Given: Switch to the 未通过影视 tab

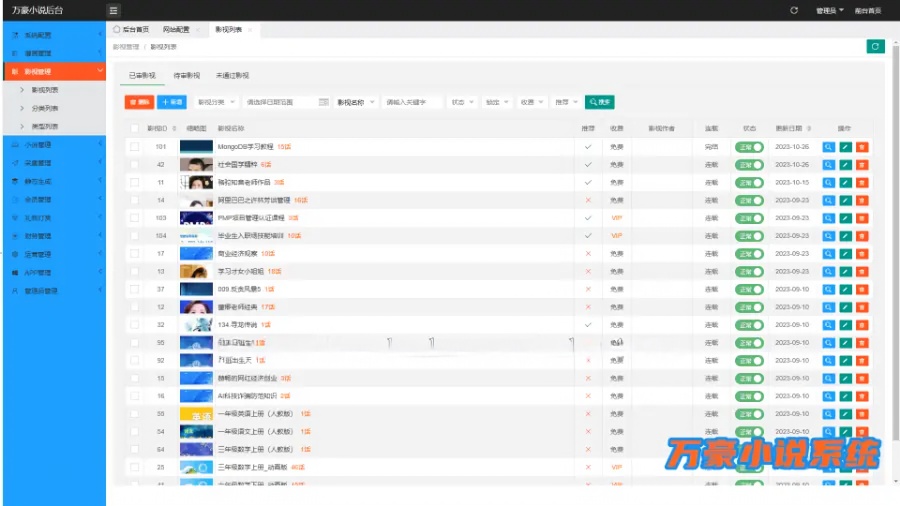Looking at the screenshot, I should coord(232,75).
